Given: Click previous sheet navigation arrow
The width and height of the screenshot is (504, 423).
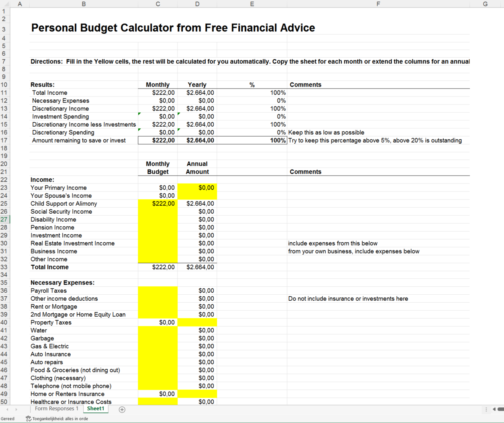Looking at the screenshot, I should tap(7, 409).
